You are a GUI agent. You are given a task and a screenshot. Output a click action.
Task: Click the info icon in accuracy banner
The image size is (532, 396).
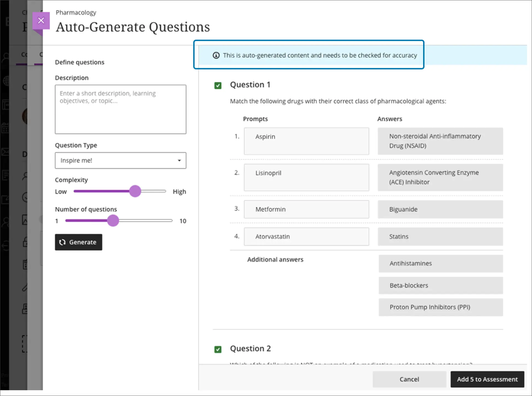[216, 55]
